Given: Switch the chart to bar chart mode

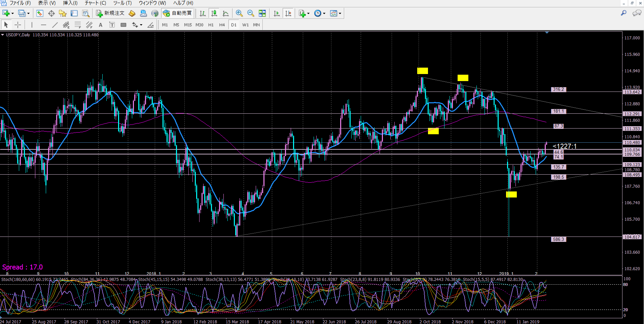Looking at the screenshot, I should [203, 13].
